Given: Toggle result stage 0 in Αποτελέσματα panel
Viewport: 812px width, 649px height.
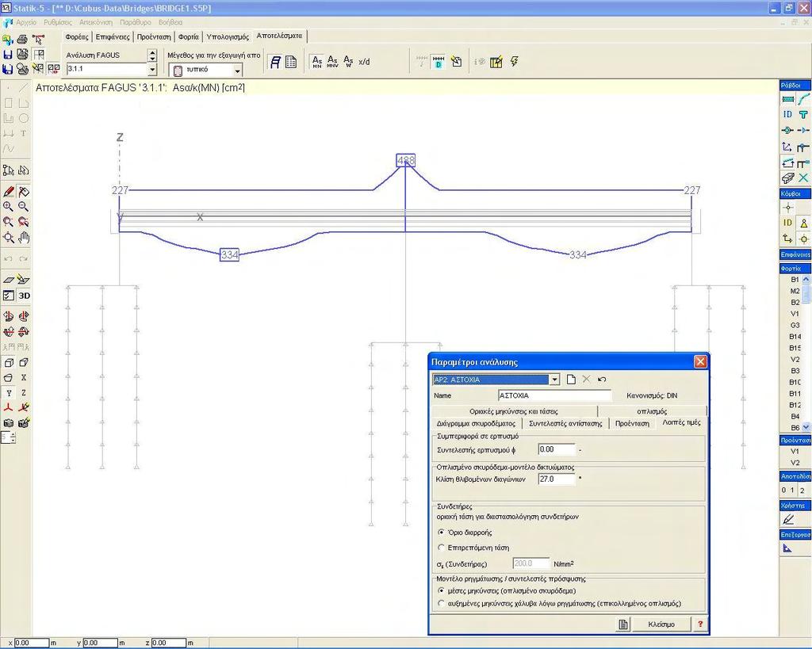Looking at the screenshot, I should [x=783, y=490].
